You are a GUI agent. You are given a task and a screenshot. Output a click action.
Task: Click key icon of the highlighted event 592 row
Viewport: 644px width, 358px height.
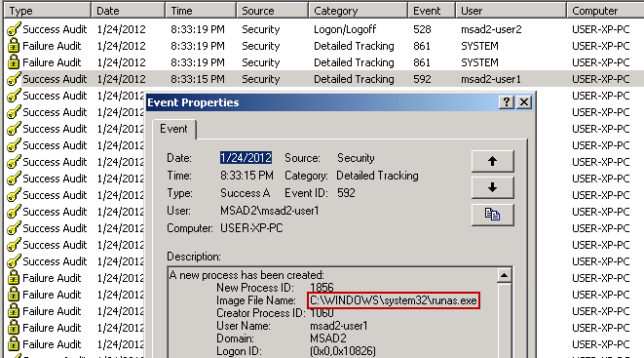point(14,79)
